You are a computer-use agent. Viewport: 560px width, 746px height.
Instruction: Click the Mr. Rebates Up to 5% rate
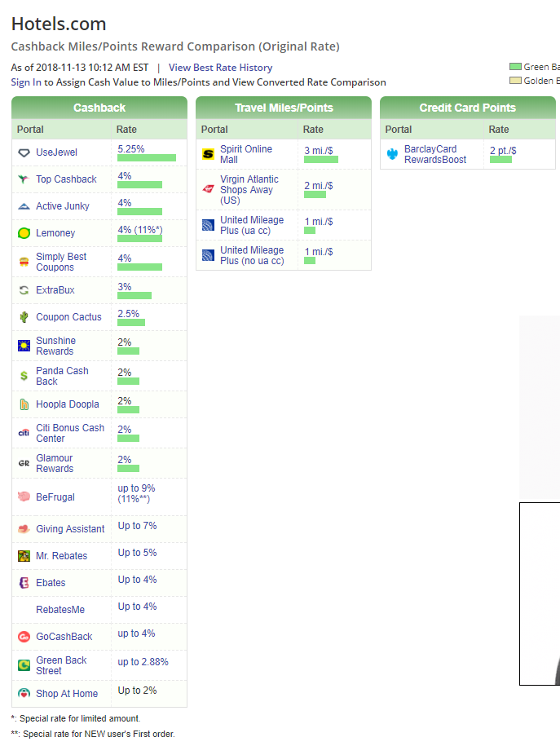click(138, 552)
